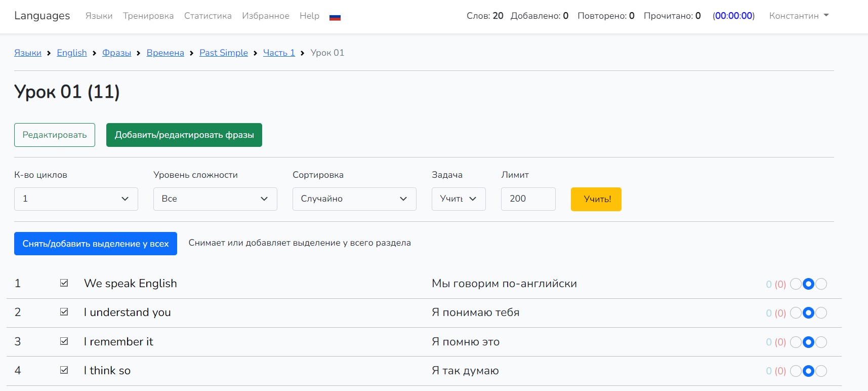This screenshot has height=391, width=868.
Task: Click 'Добавить/редактировать фразы' green button
Action: [x=184, y=135]
